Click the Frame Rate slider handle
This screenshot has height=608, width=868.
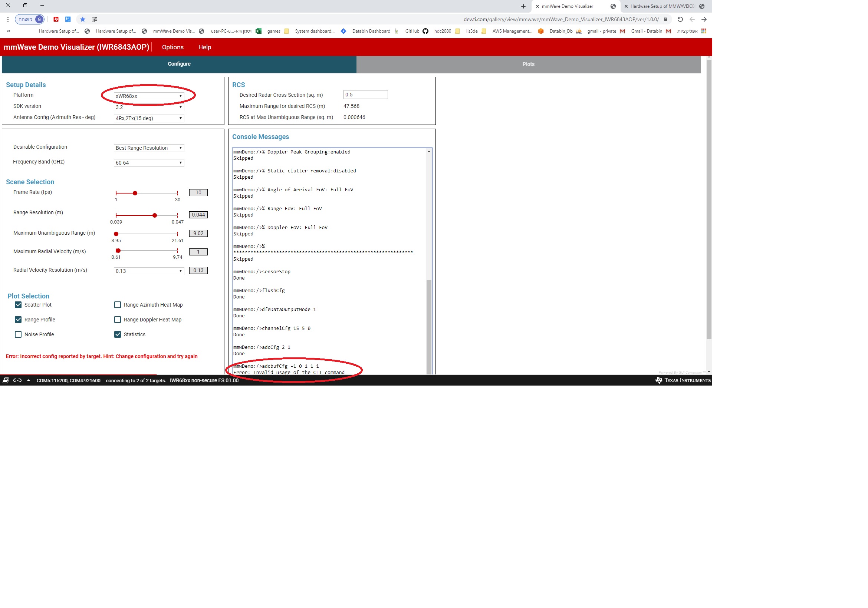[135, 193]
